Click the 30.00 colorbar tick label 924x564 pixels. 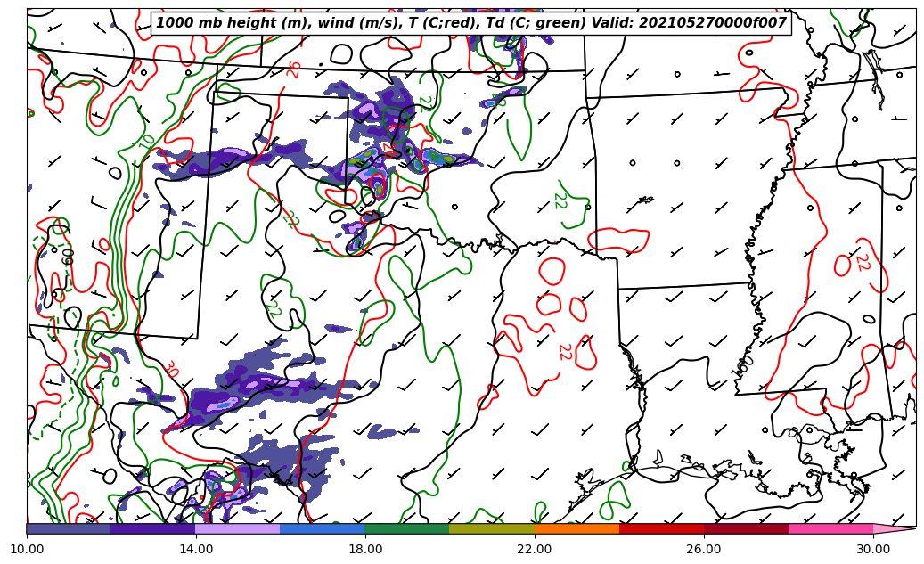[873, 549]
